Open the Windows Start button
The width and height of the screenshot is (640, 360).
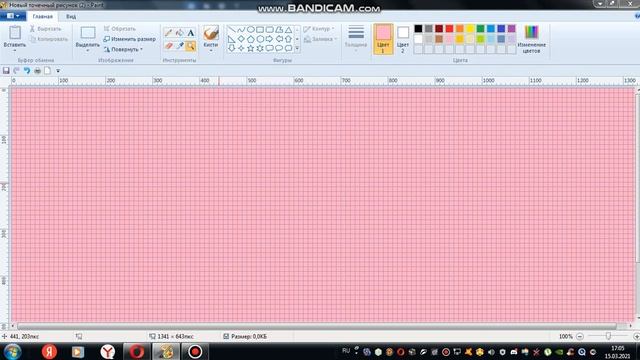(12, 351)
